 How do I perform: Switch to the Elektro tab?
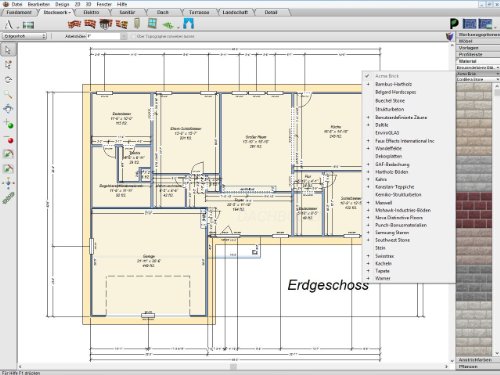91,12
